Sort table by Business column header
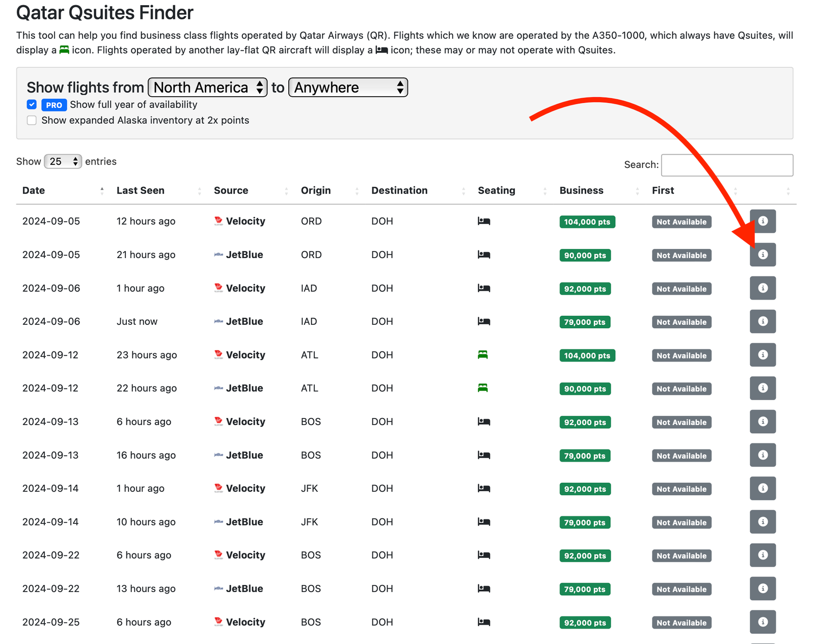The height and width of the screenshot is (644, 815). [581, 190]
